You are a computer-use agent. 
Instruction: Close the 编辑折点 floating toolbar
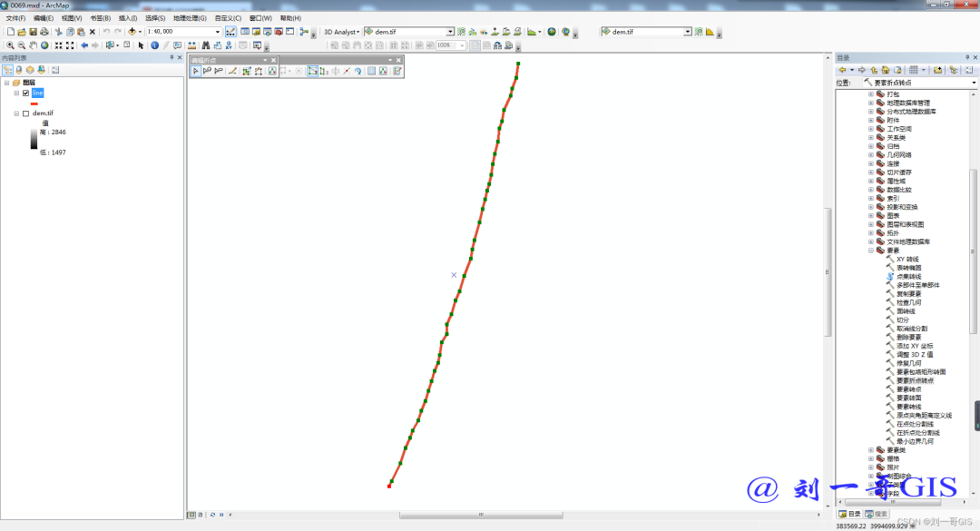(273, 60)
